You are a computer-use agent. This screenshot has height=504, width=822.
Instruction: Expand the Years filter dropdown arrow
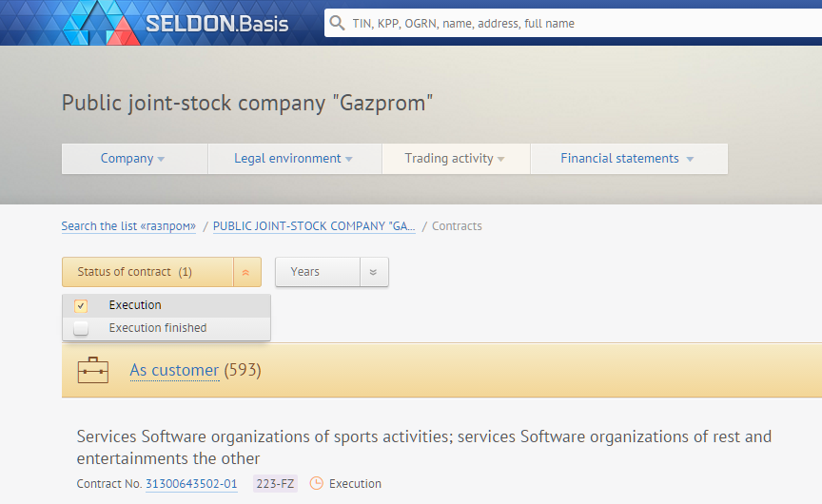[374, 272]
